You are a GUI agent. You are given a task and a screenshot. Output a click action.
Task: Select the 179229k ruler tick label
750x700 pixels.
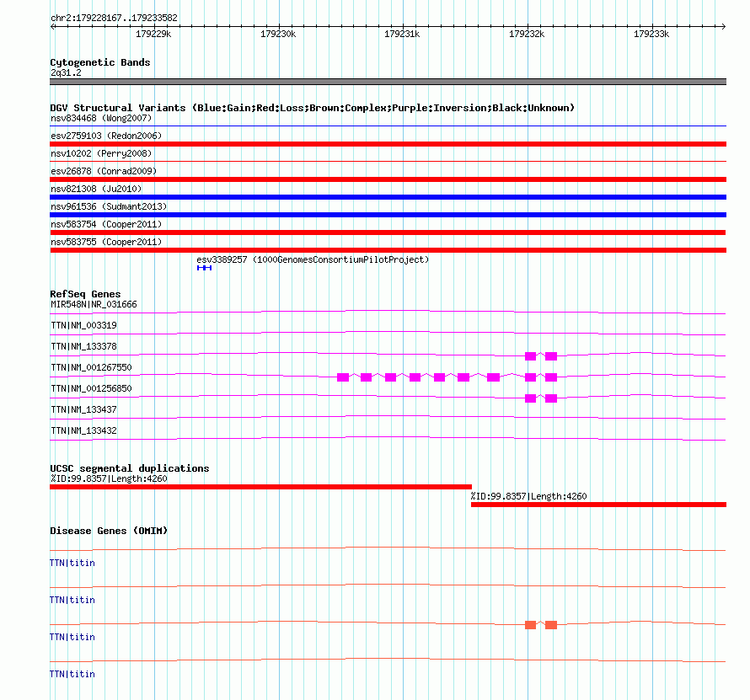[153, 34]
